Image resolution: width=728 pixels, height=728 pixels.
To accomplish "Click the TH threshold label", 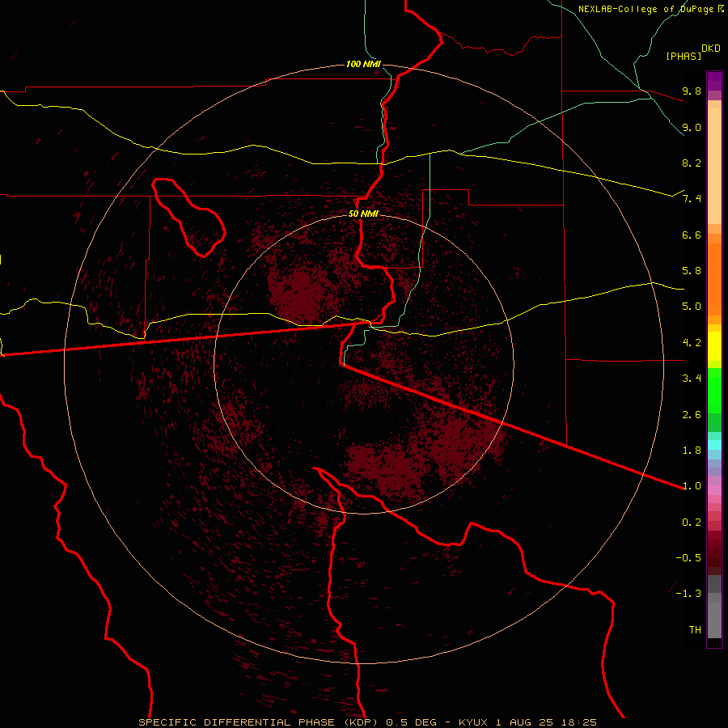I will [695, 630].
